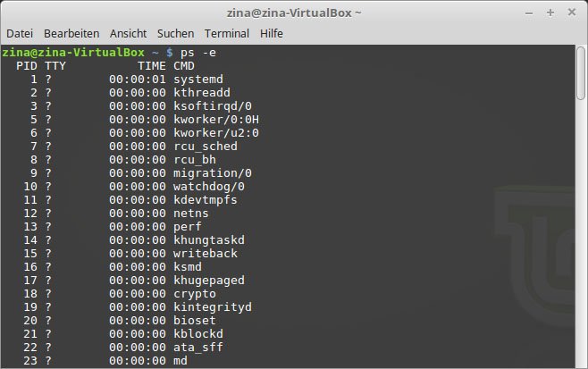Open the Hilfe menu

(272, 33)
